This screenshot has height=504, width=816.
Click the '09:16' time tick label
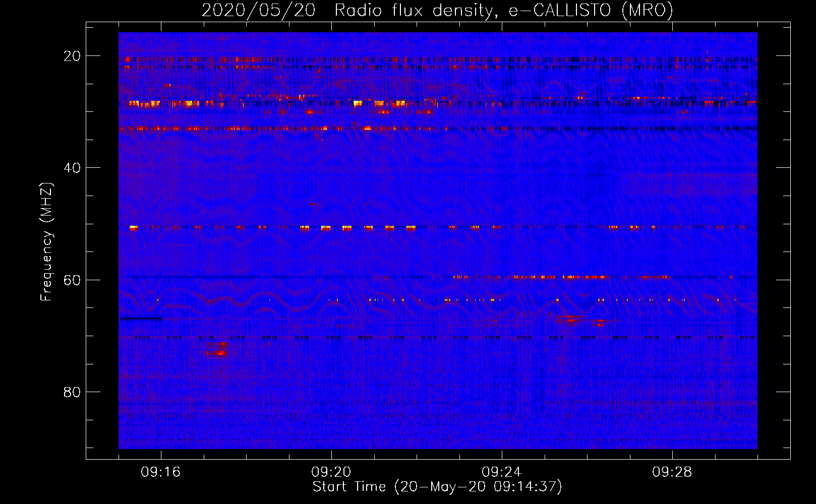click(x=161, y=472)
